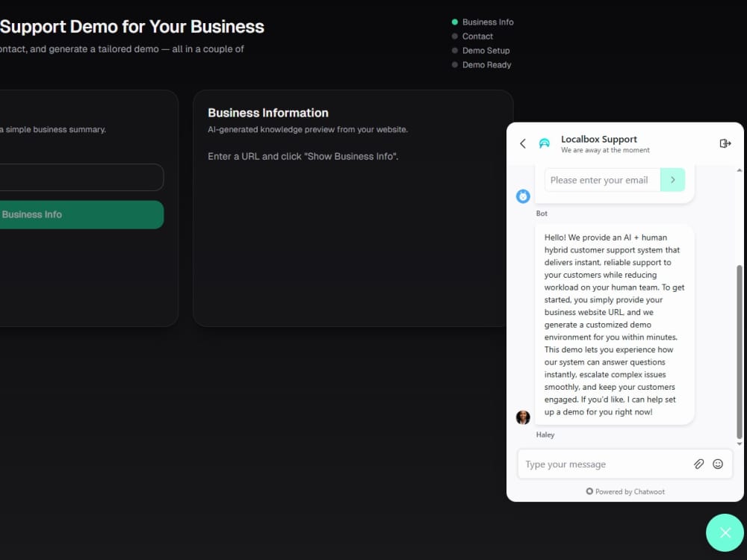Image resolution: width=747 pixels, height=560 pixels.
Task: Click the Bot avatar icon
Action: pyautogui.click(x=523, y=196)
